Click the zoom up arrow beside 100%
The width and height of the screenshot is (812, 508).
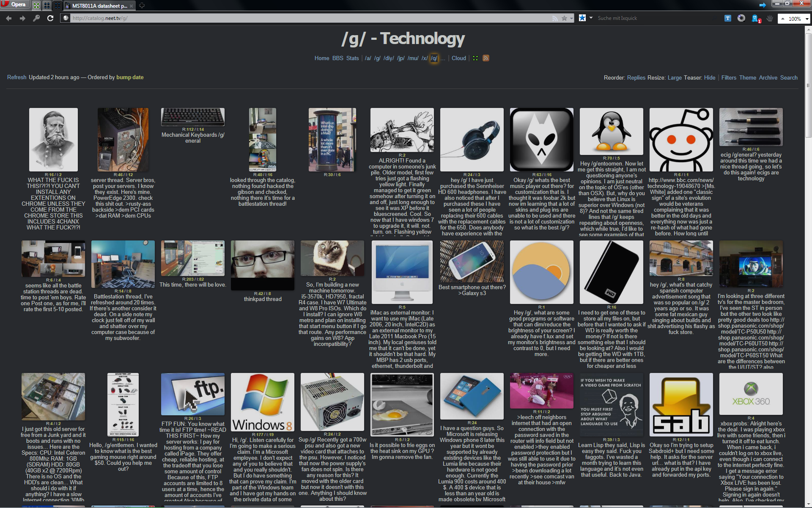[x=783, y=19]
